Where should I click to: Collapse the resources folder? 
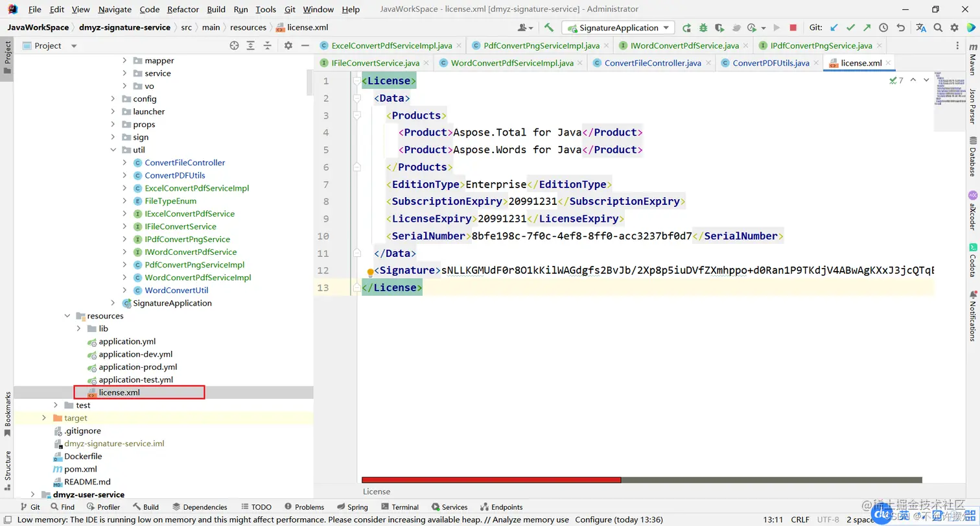67,316
